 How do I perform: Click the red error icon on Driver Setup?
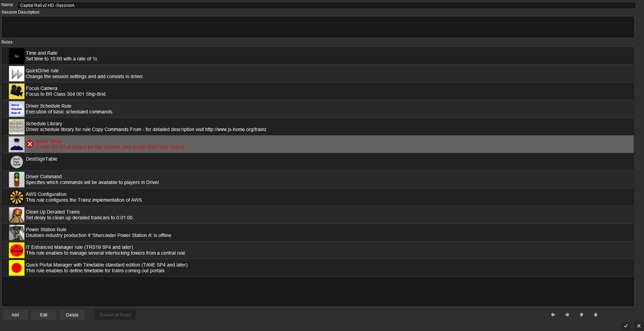tap(30, 144)
